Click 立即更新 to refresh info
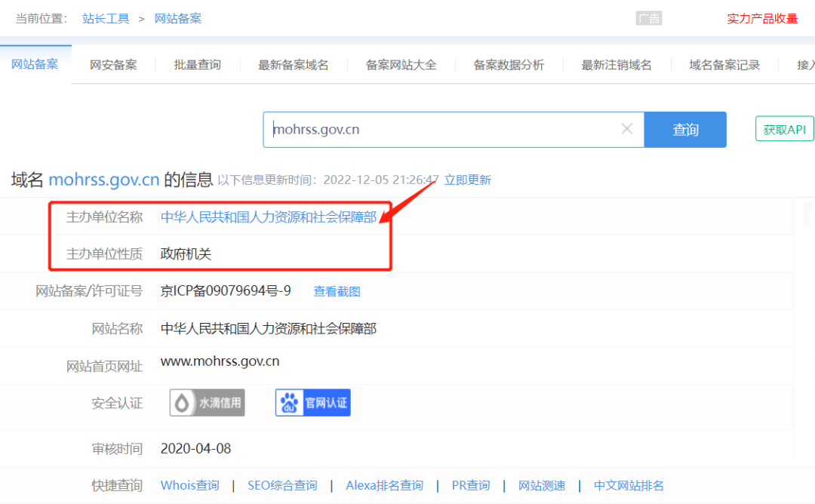Image resolution: width=815 pixels, height=504 pixels. click(467, 180)
